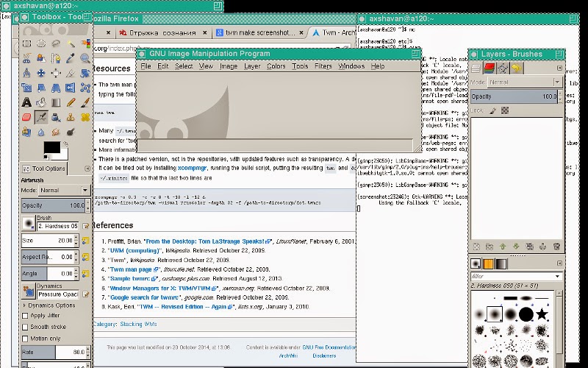
Task: Select the Text tool
Action: click(x=26, y=102)
